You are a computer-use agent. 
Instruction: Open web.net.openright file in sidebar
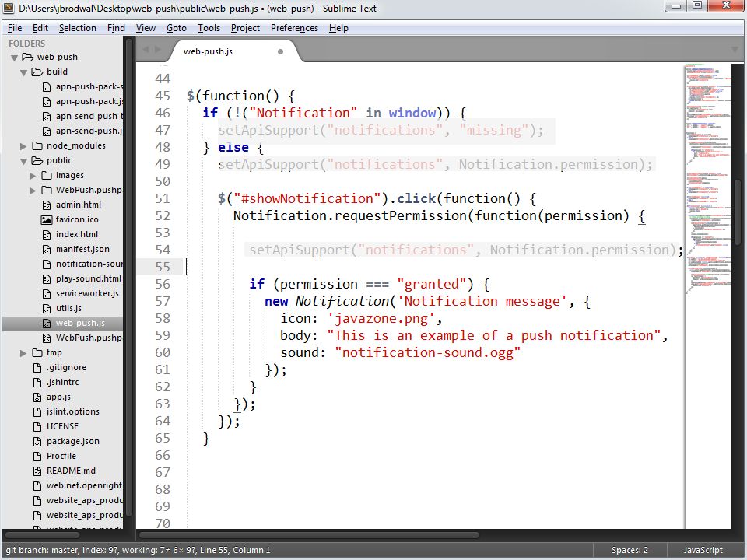84,485
